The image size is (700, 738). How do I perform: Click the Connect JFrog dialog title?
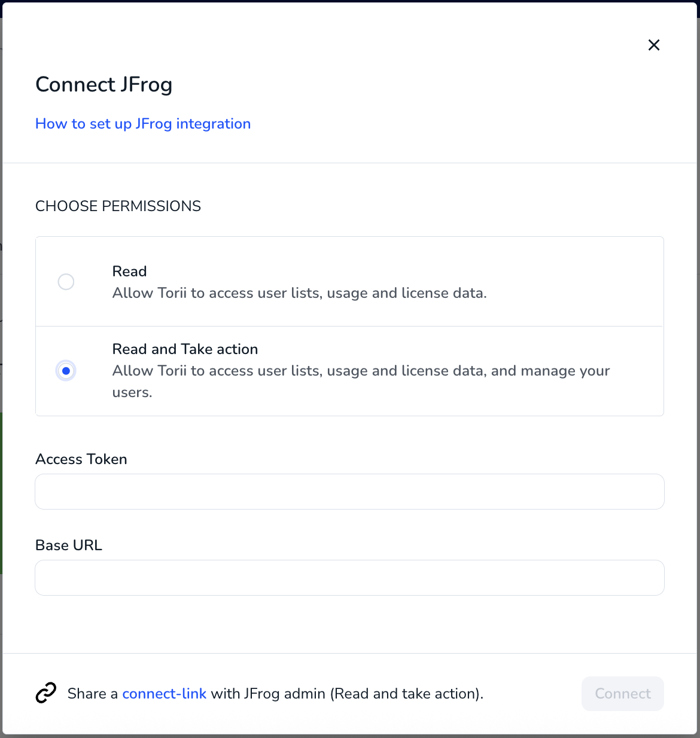[x=104, y=84]
